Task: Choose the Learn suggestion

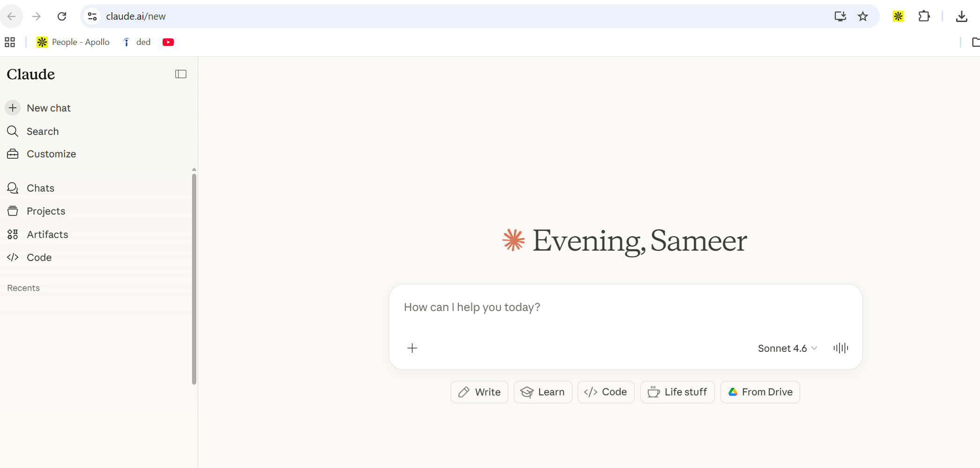Action: [x=543, y=392]
